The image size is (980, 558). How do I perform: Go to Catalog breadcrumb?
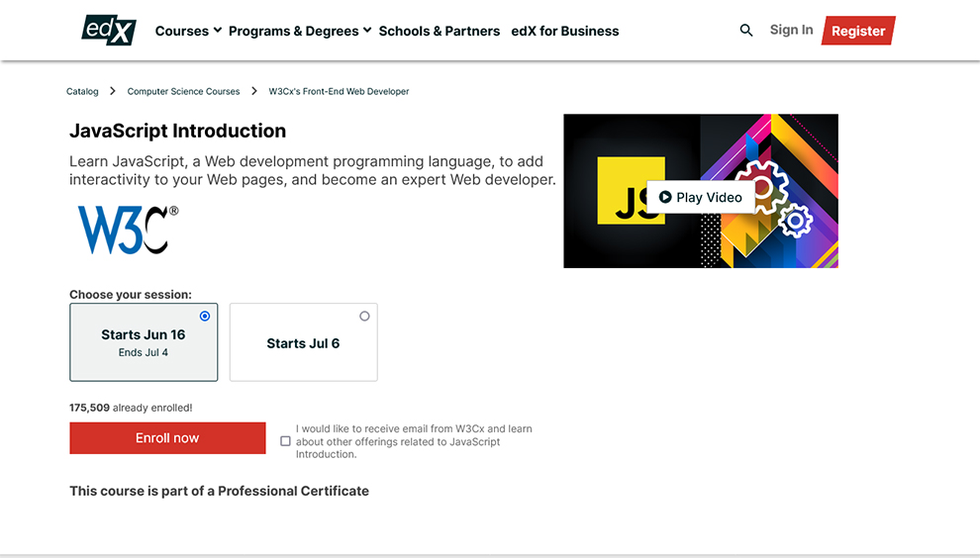[82, 91]
